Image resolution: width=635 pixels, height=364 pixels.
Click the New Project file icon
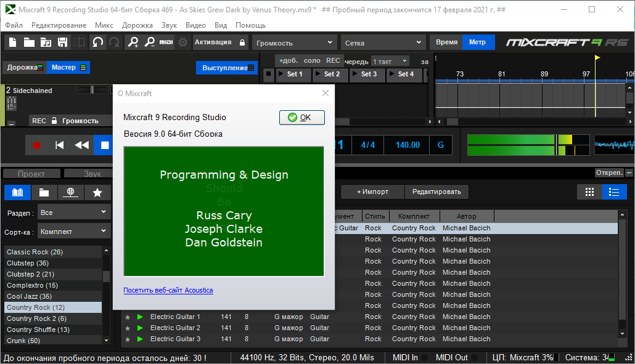click(x=12, y=42)
